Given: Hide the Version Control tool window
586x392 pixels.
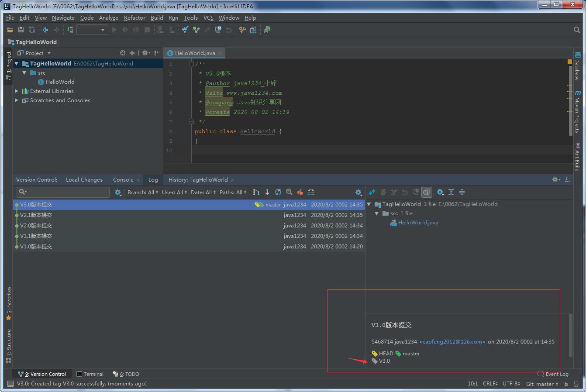Looking at the screenshot, I should pyautogui.click(x=567, y=179).
